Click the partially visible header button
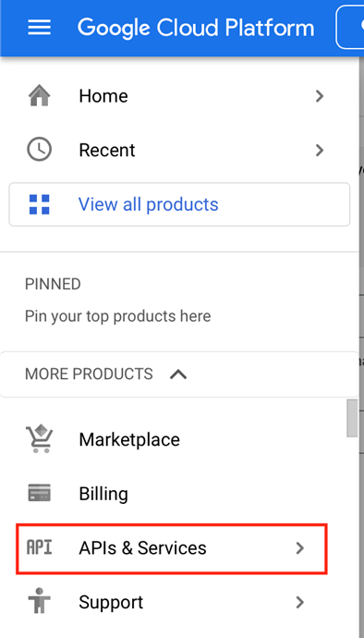Image resolution: width=364 pixels, height=638 pixels. (350, 27)
